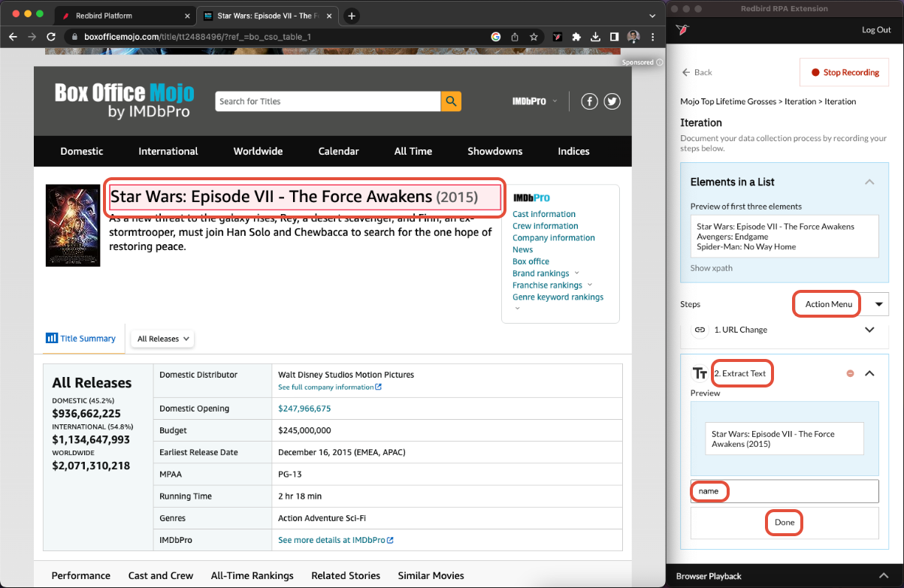904x588 pixels.
Task: Open the Showdowns menu
Action: click(494, 151)
